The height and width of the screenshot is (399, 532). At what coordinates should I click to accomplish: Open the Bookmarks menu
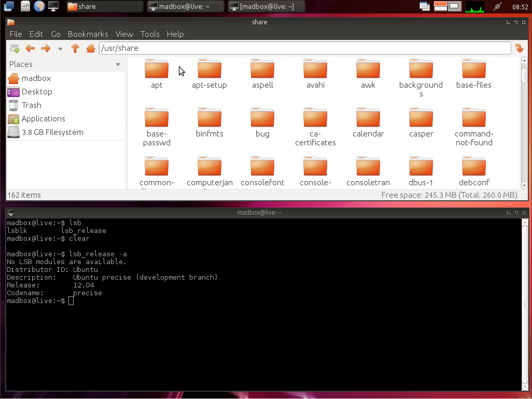[x=88, y=34]
